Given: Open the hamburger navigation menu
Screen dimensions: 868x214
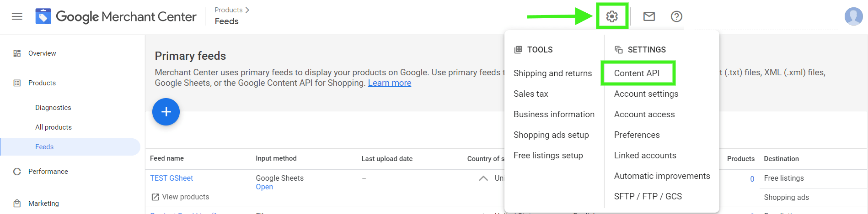Looking at the screenshot, I should pos(17,17).
